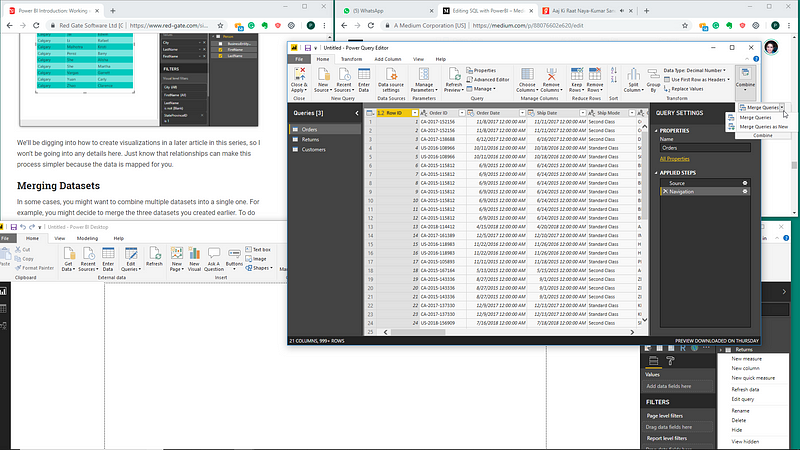Open the Manage dropdown in Query group
Image resolution: width=800 pixels, height=450 pixels.
481,89
